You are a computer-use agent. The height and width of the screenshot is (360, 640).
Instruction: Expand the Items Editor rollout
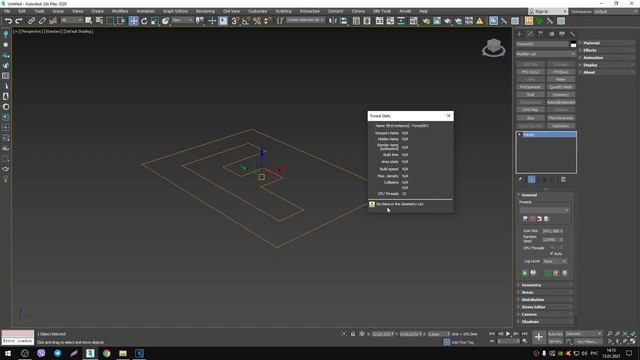[545, 307]
